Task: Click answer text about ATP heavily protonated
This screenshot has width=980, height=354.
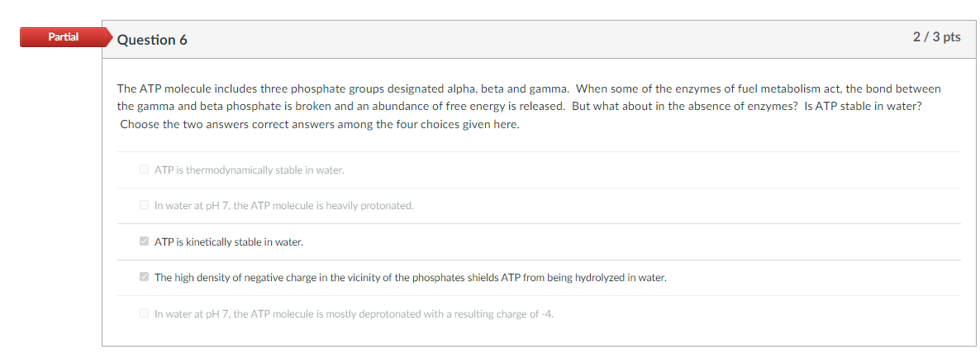Action: [x=283, y=205]
